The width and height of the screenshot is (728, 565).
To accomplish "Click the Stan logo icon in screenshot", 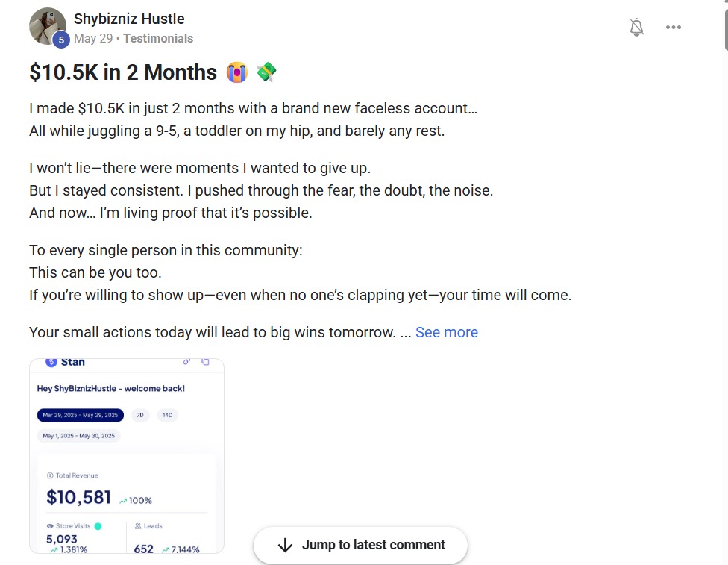I will coord(51,362).
